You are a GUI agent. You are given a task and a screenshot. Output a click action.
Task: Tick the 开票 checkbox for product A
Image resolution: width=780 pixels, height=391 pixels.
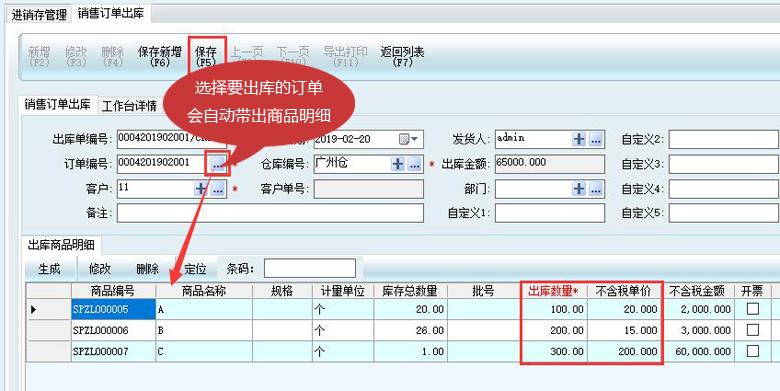coord(753,309)
